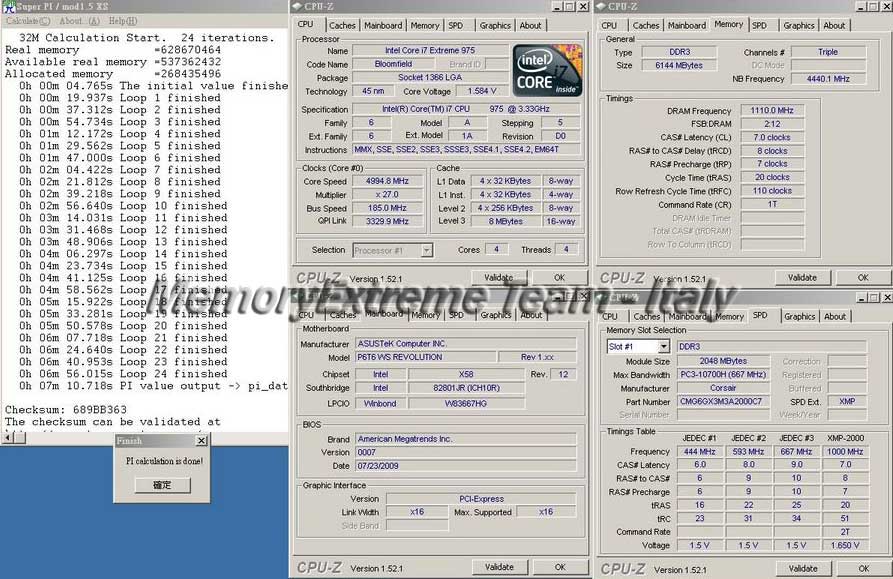
Task: Close the top-left CPU-Z window
Action: point(583,6)
